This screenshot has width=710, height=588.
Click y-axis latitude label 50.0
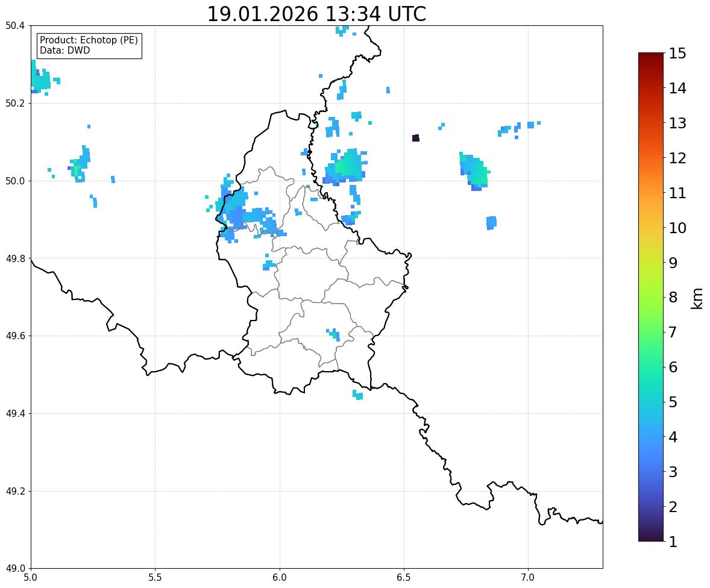15,181
